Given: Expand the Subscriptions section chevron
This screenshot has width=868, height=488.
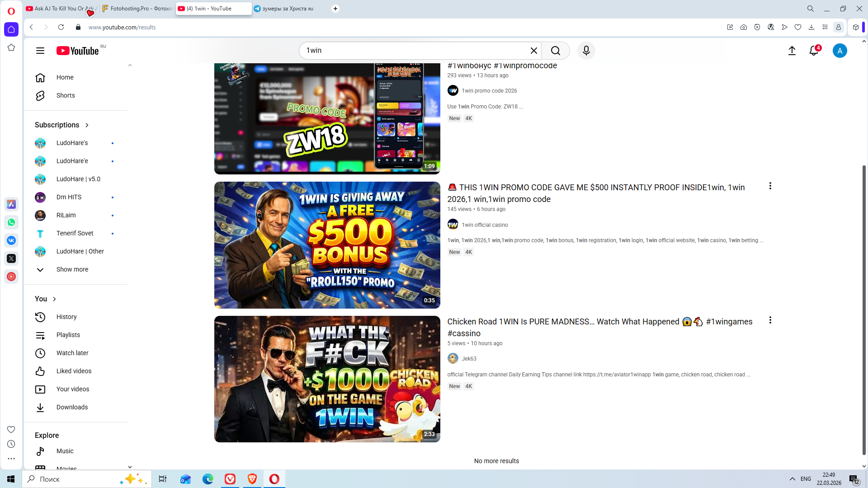Looking at the screenshot, I should (87, 125).
